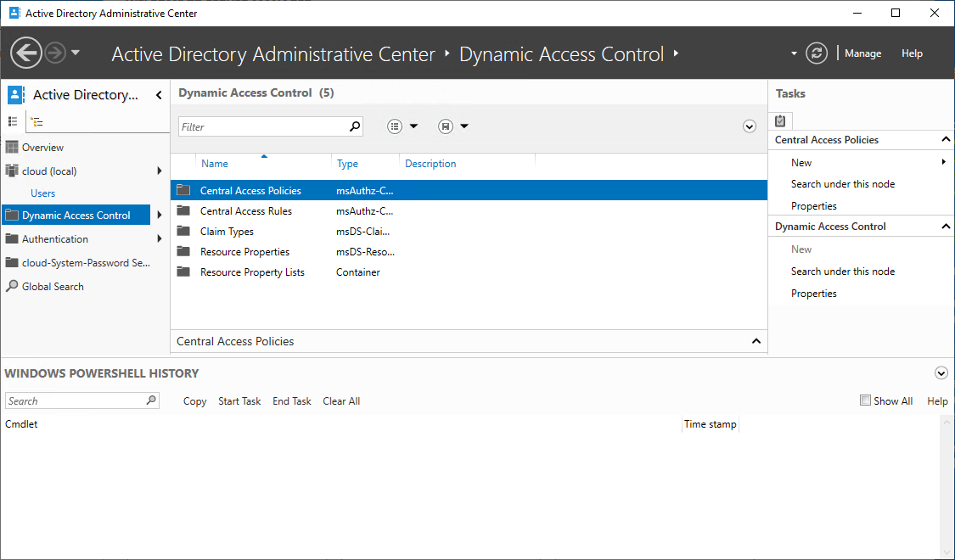Open Global Search in navigation

[x=53, y=286]
